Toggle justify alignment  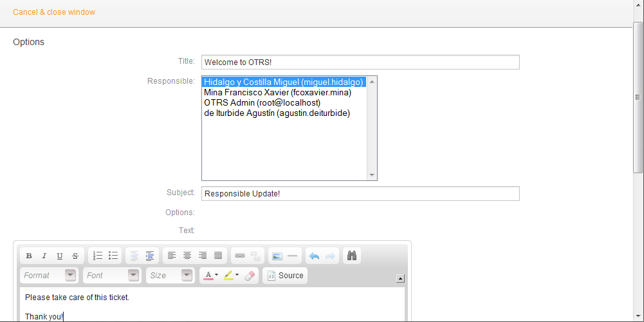tap(218, 256)
